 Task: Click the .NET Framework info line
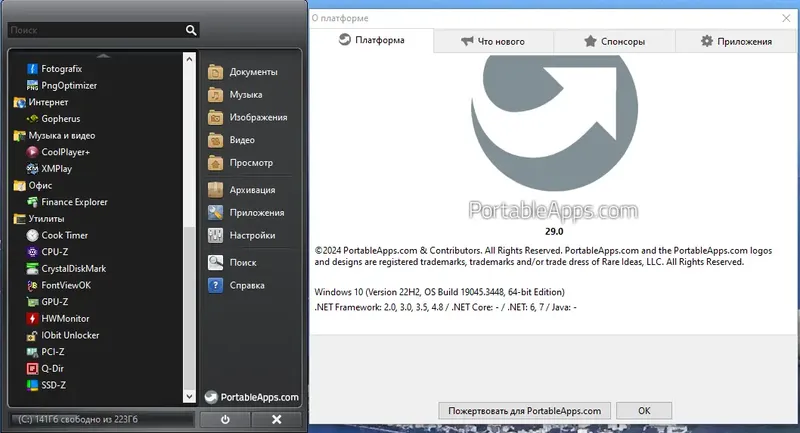click(445, 308)
